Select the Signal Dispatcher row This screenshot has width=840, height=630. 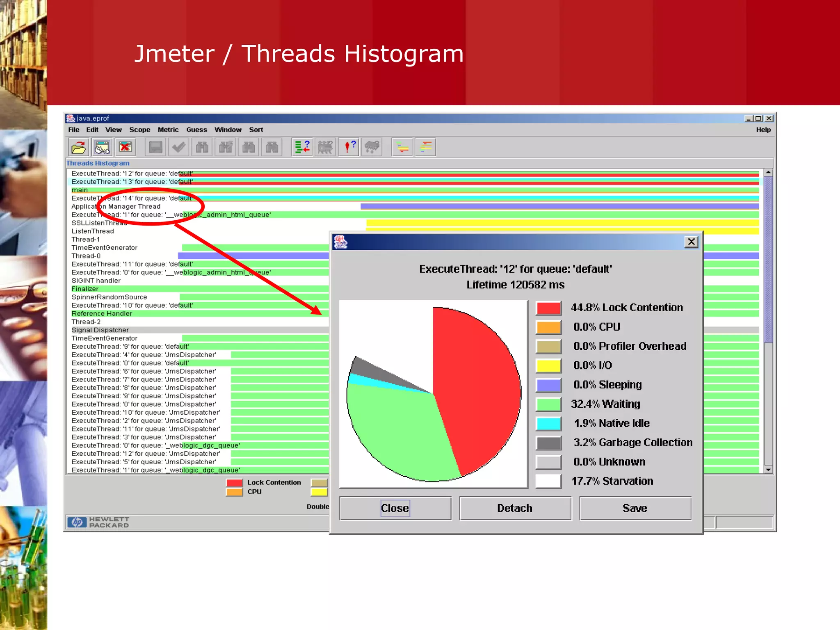[x=199, y=330]
